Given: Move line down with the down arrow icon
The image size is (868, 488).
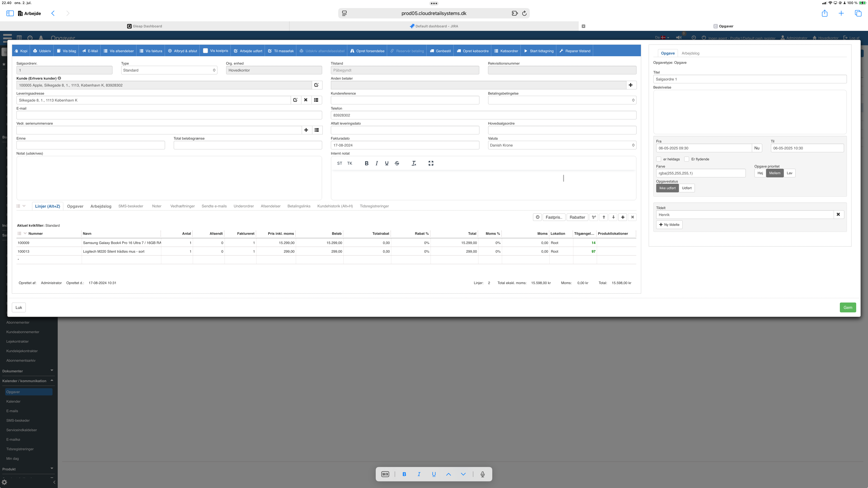Looking at the screenshot, I should click(613, 217).
